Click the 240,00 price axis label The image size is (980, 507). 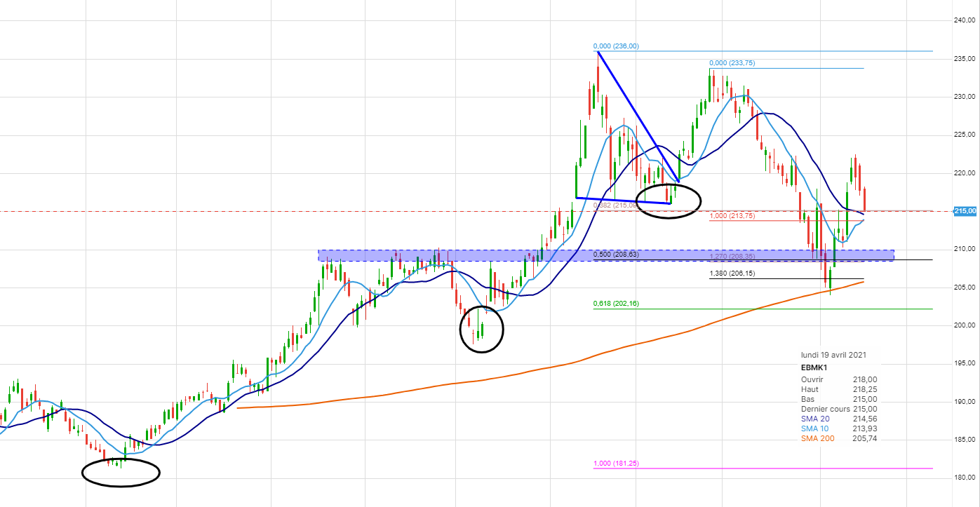click(x=965, y=20)
